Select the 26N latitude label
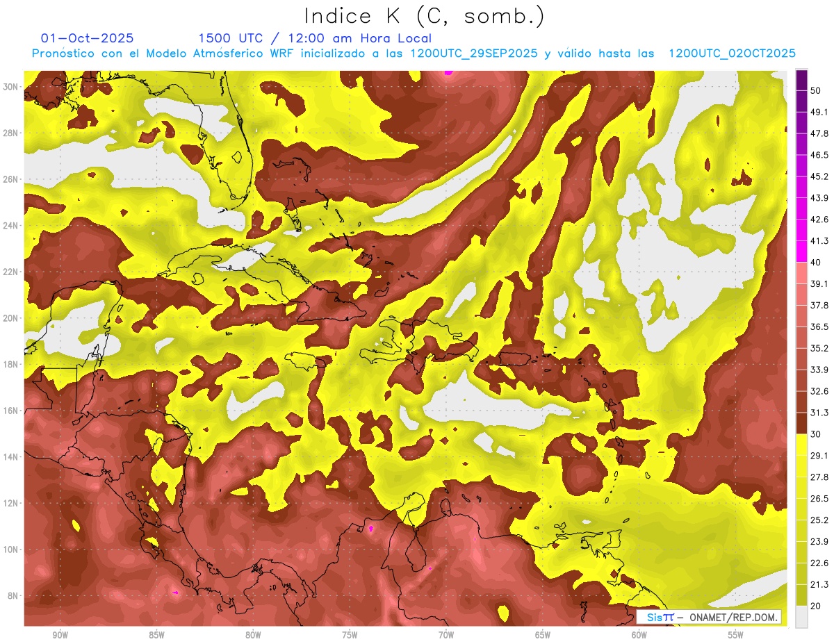The width and height of the screenshot is (834, 644). (x=10, y=179)
